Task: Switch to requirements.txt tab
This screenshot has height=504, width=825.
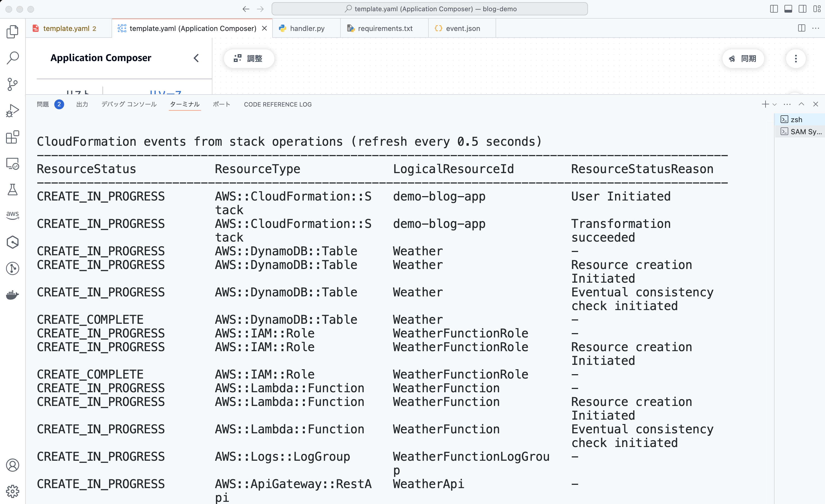Action: click(x=384, y=28)
